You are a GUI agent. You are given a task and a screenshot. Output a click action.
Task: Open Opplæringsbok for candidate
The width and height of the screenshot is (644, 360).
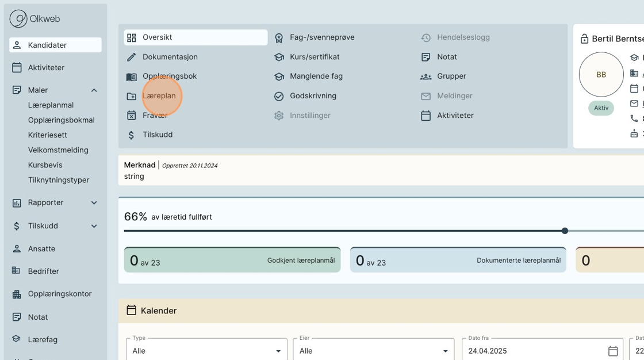(170, 76)
